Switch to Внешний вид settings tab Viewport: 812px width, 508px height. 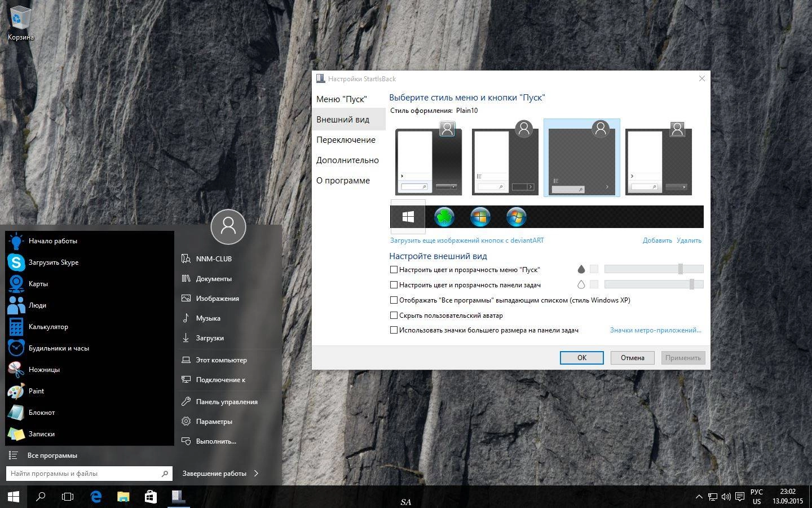pos(348,120)
